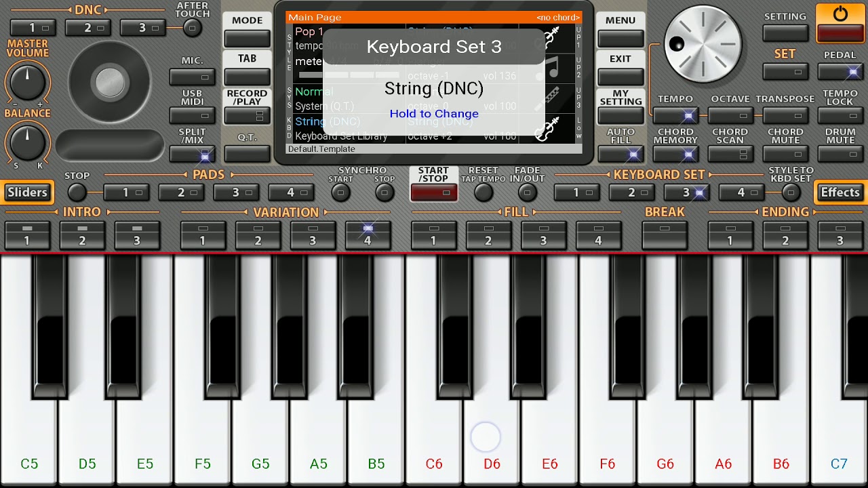The width and height of the screenshot is (868, 488).
Task: Select the Octave function button
Action: [730, 116]
